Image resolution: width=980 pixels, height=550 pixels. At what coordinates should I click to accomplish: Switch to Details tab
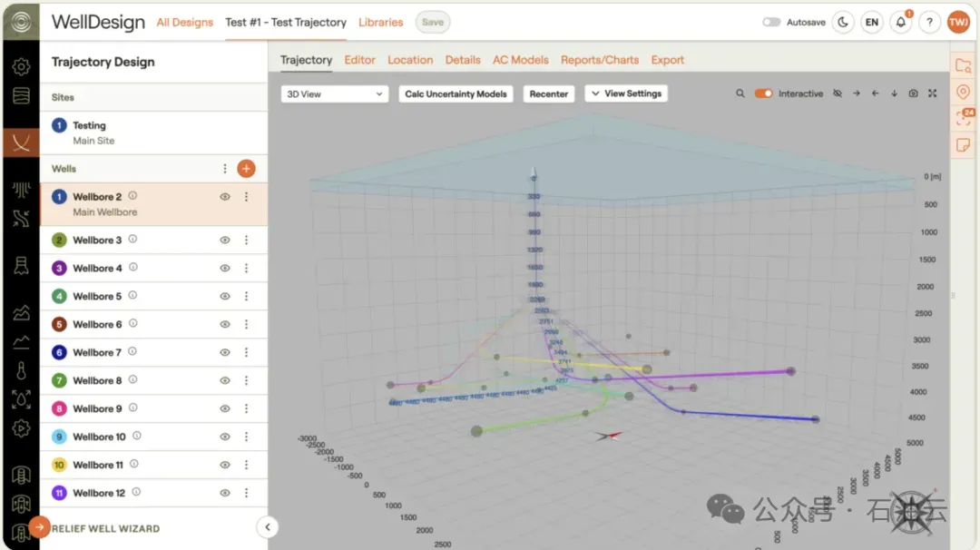[x=463, y=60]
